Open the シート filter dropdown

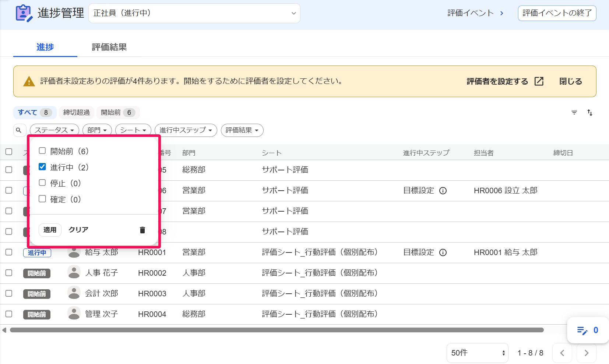pyautogui.click(x=133, y=130)
